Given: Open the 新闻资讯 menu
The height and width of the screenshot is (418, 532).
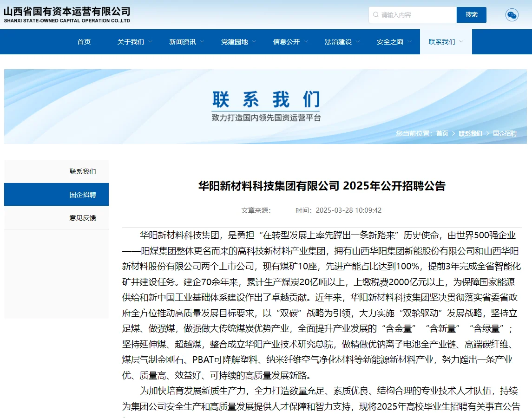Looking at the screenshot, I should pyautogui.click(x=183, y=42).
